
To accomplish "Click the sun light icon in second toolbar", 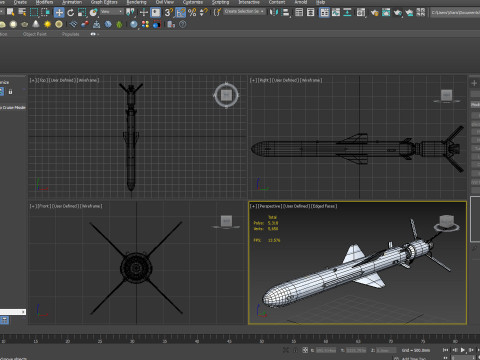I will (x=47, y=24).
